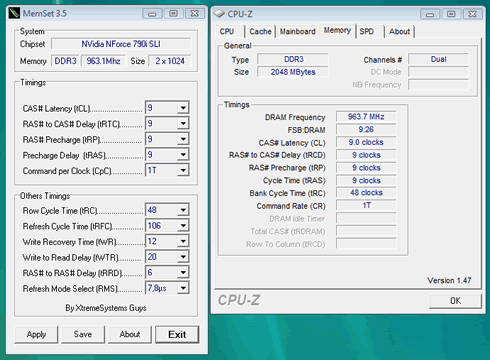Switch to the Cache tab in CPU-Z
This screenshot has width=490, height=360.
point(260,31)
